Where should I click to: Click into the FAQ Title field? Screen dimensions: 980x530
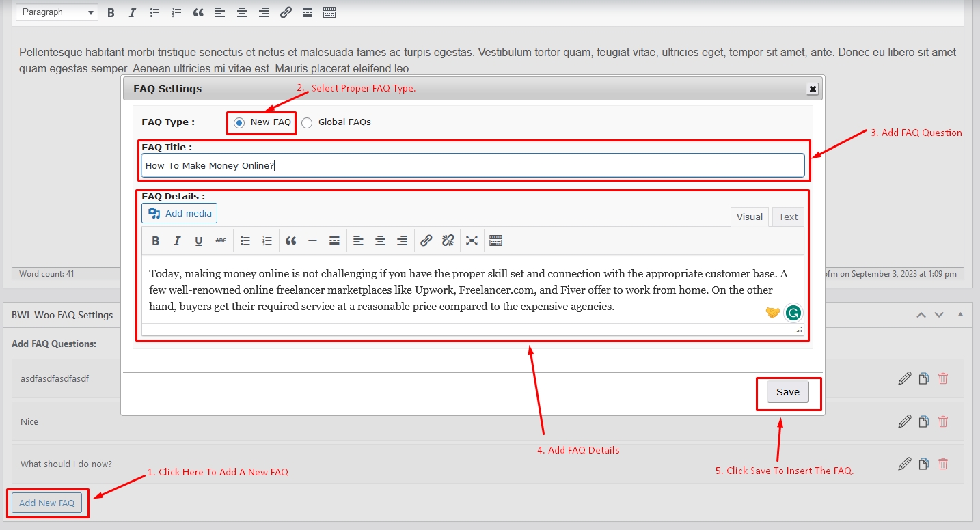pyautogui.click(x=473, y=165)
